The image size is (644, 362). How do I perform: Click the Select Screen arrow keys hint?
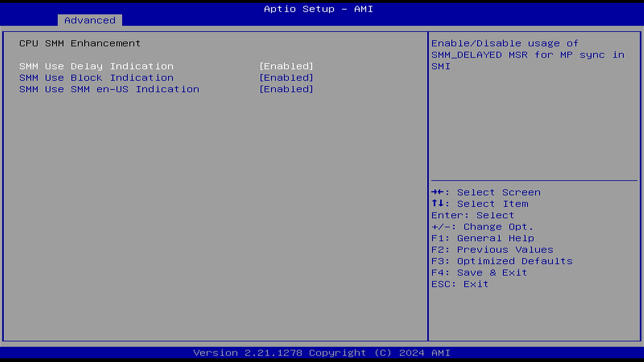coord(486,192)
